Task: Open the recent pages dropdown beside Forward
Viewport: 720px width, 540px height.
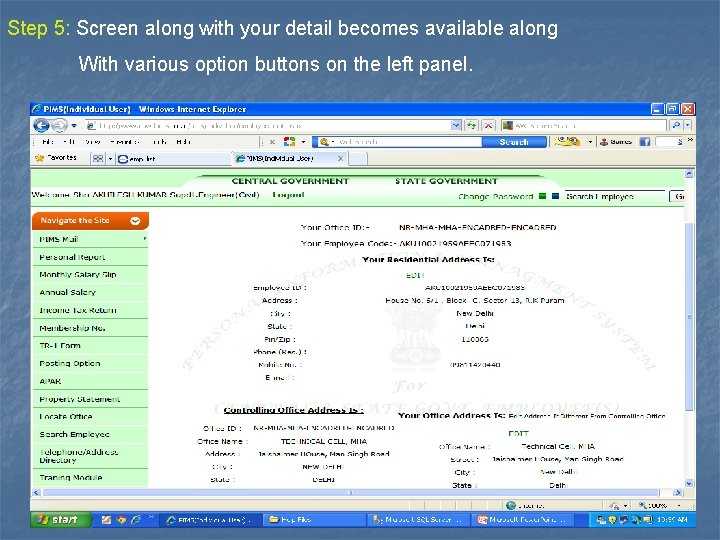Action: pyautogui.click(x=74, y=126)
